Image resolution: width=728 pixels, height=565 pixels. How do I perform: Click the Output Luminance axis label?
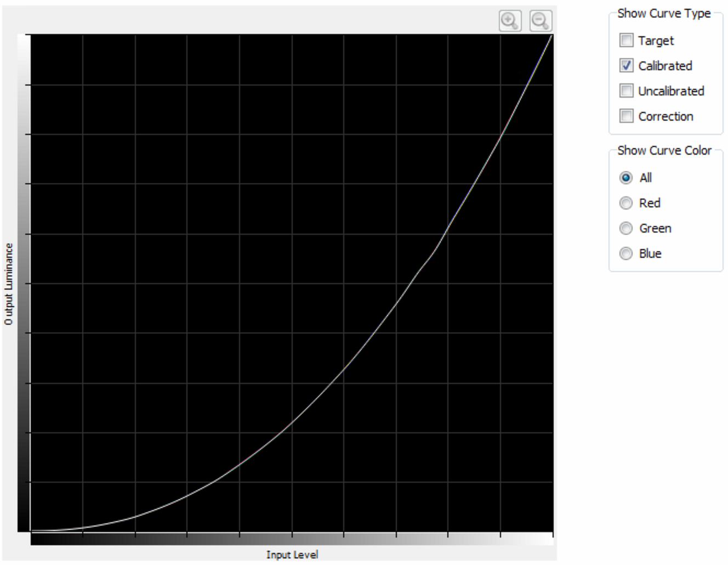pos(8,284)
